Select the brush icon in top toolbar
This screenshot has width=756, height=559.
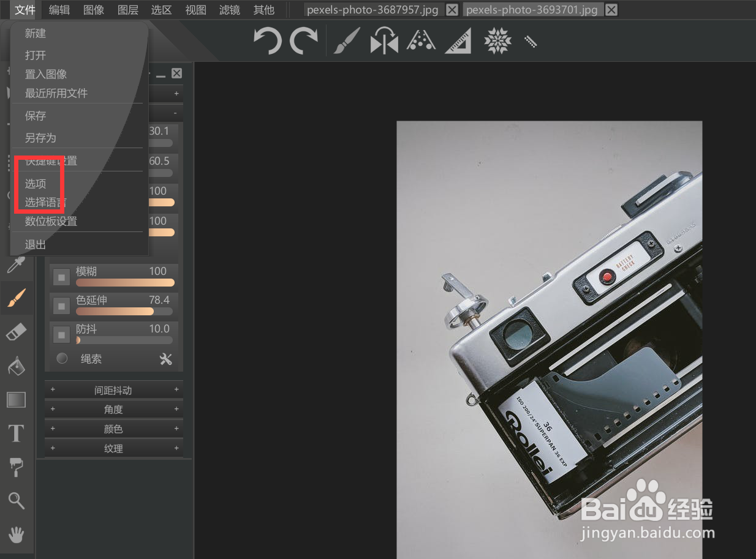(x=347, y=41)
